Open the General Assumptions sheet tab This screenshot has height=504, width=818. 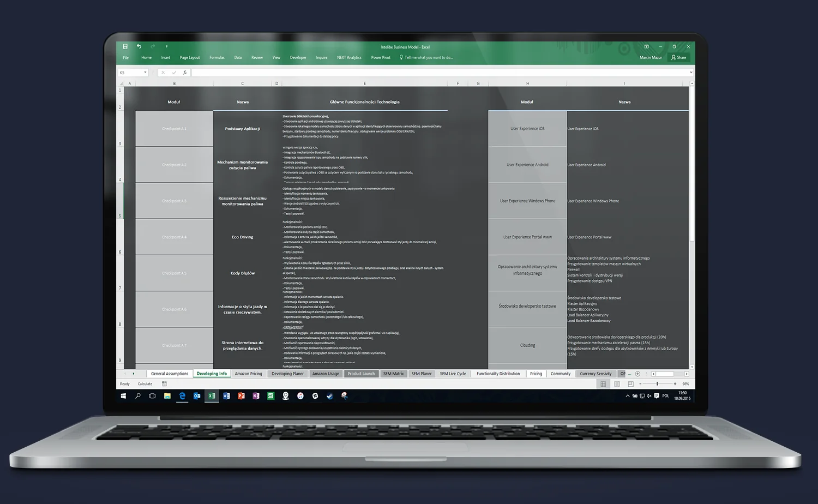pyautogui.click(x=170, y=374)
